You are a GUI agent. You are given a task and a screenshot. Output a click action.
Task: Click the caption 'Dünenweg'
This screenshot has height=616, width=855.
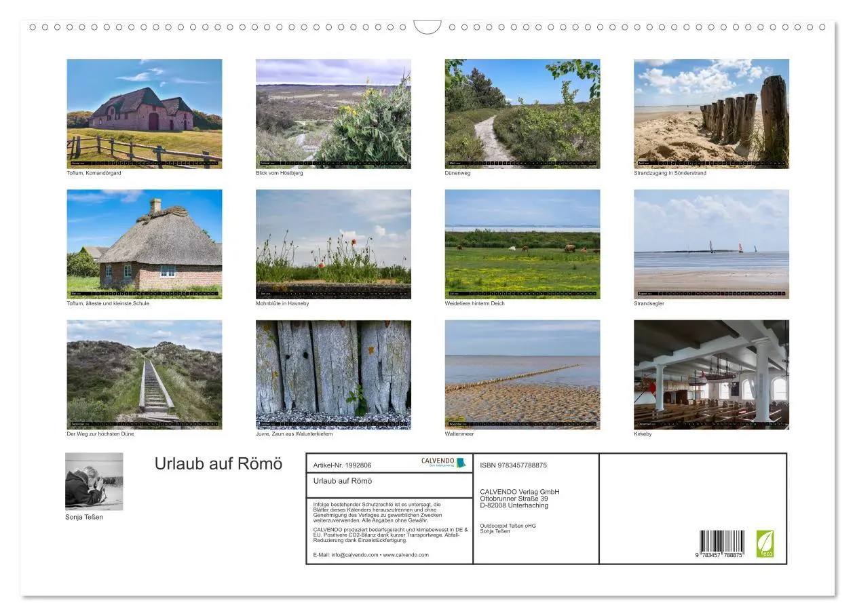457,173
